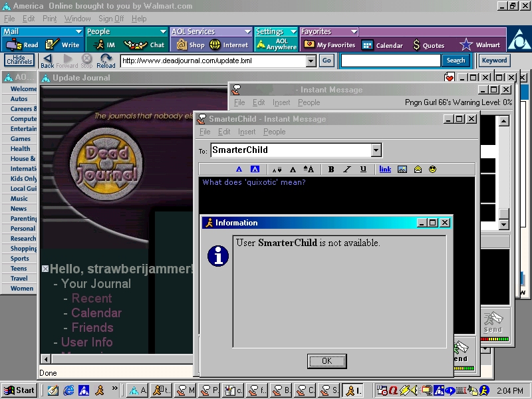Image resolution: width=532 pixels, height=399 pixels.
Task: Open the Calendar icon in Favorites toolbar
Action: tap(382, 45)
